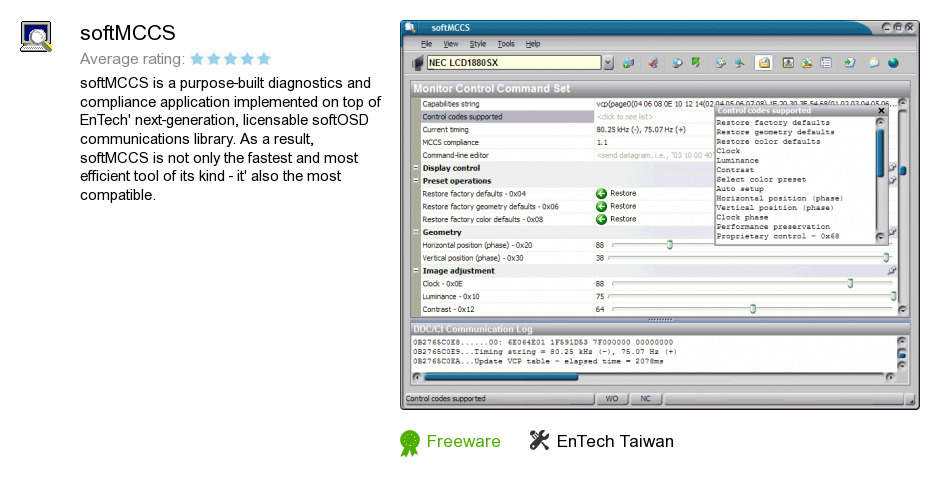
Task: Click the pin icon on Image adjustment row
Action: coord(892,271)
